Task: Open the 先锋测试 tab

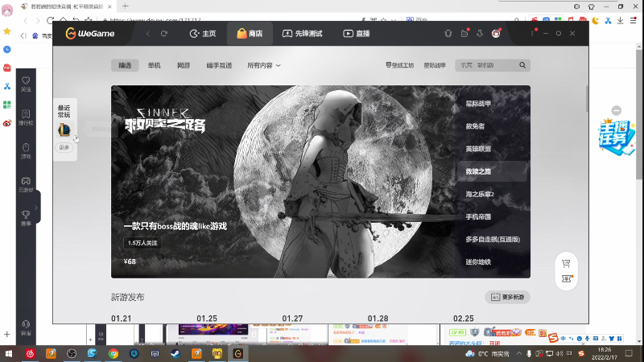Action: pos(303,34)
